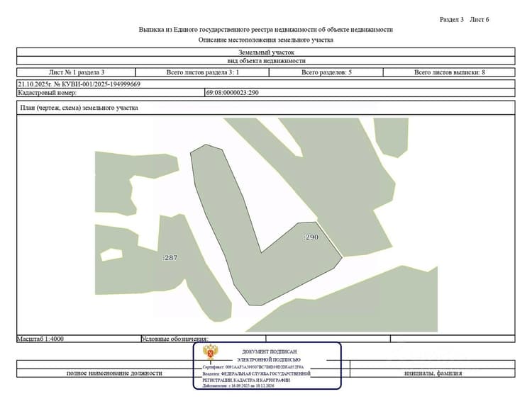The image size is (532, 411).
Task: Select the 'Всего листов выписки: 8' cell
Action: tap(449, 72)
